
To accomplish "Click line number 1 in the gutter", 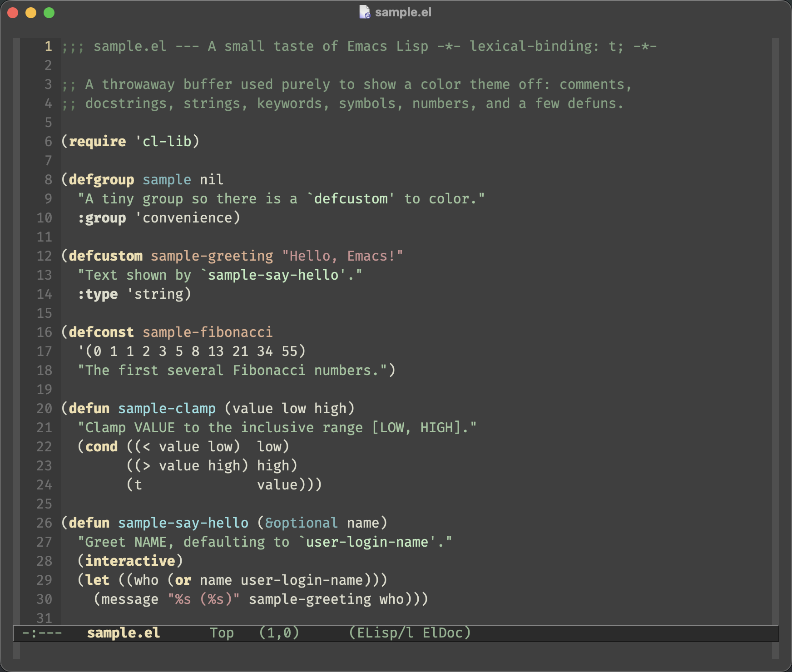I will pos(48,46).
